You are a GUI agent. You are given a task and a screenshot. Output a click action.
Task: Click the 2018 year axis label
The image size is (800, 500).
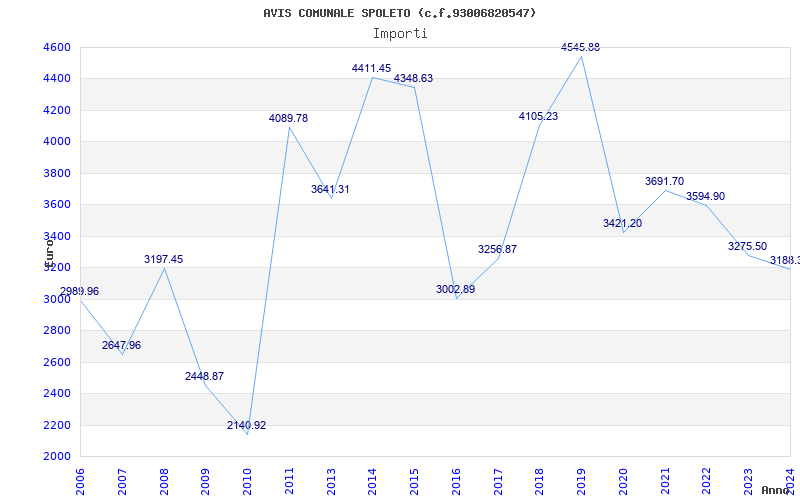tap(540, 482)
